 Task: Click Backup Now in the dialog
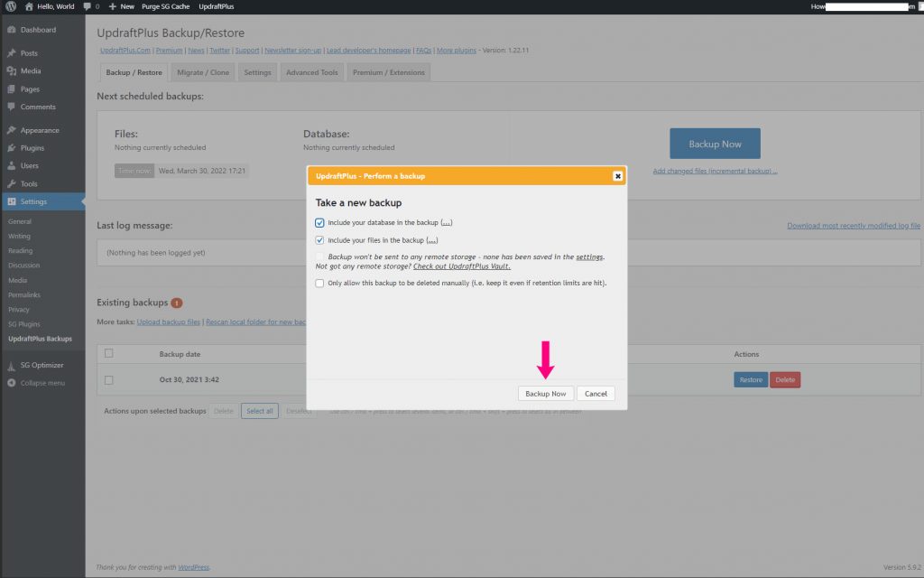546,394
